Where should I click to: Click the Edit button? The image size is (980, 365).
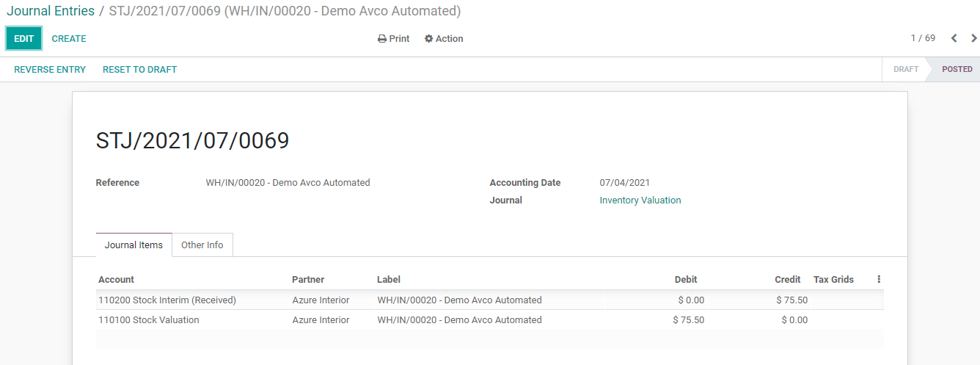click(x=24, y=39)
